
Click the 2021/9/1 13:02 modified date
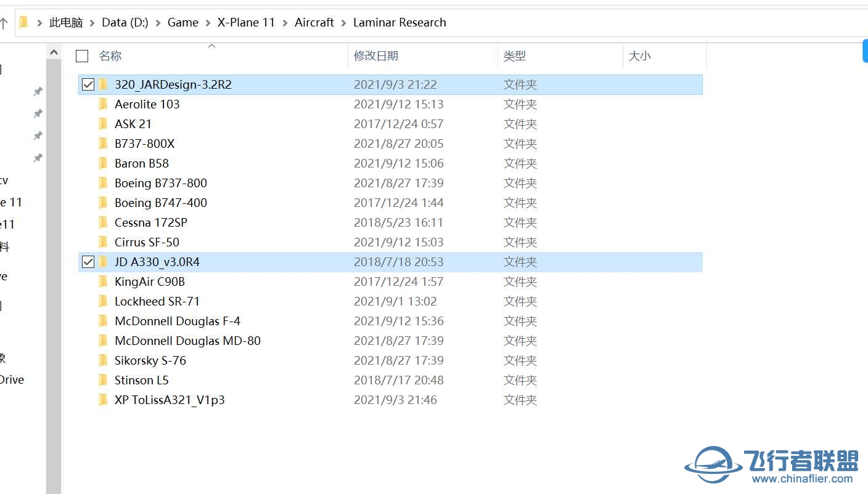(395, 301)
